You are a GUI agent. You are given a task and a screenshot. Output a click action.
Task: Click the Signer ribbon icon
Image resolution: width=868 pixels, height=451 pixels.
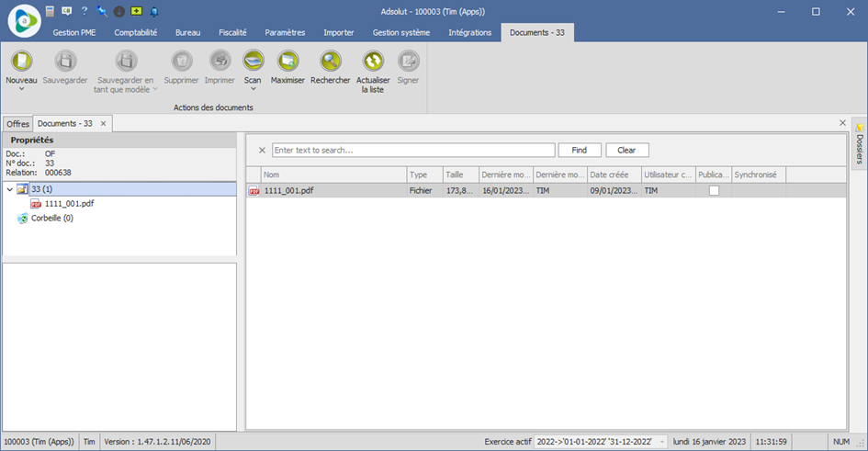point(408,61)
